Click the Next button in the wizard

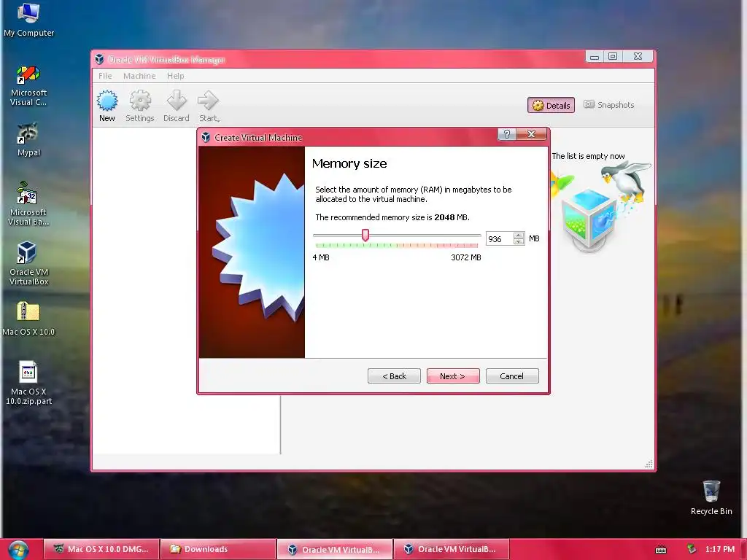(x=452, y=376)
